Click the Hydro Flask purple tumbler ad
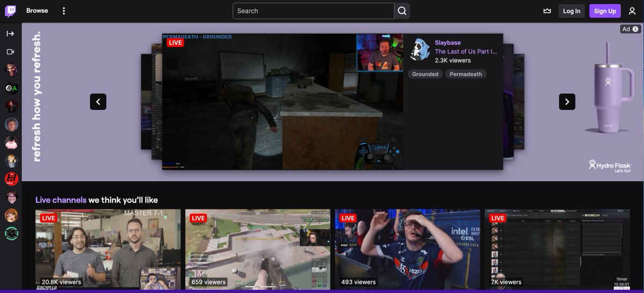Image resolution: width=644 pixels, height=293 pixels. pyautogui.click(x=610, y=89)
